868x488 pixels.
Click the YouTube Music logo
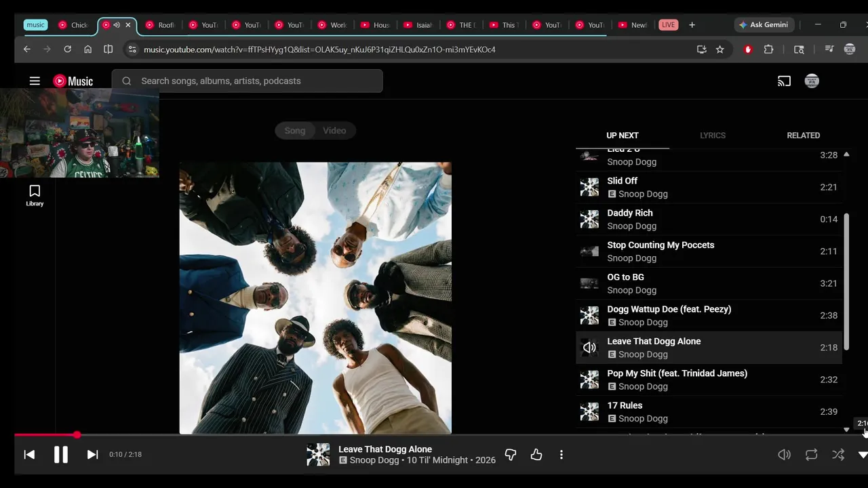point(73,81)
